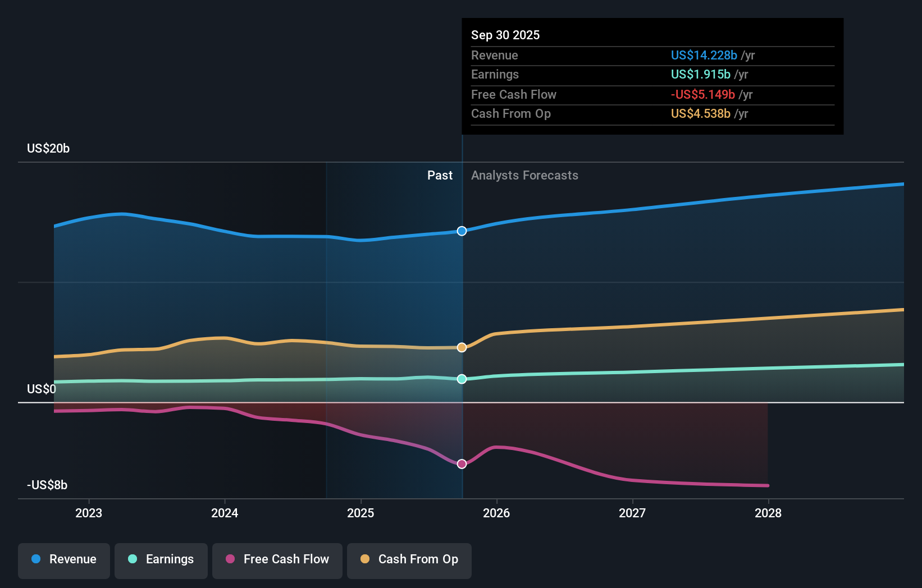The width and height of the screenshot is (922, 588).
Task: Select the pink Free Cash Flow chart marker
Action: pos(462,463)
